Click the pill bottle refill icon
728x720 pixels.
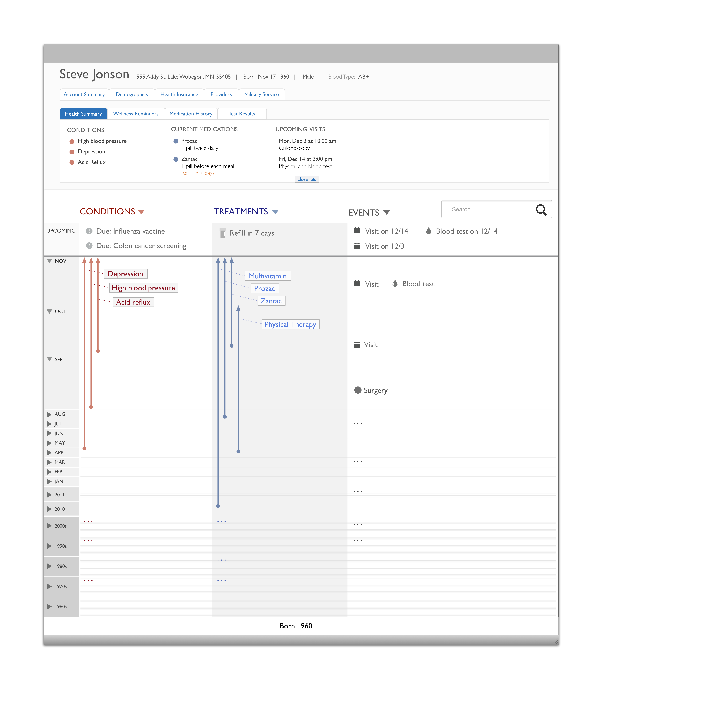point(223,233)
